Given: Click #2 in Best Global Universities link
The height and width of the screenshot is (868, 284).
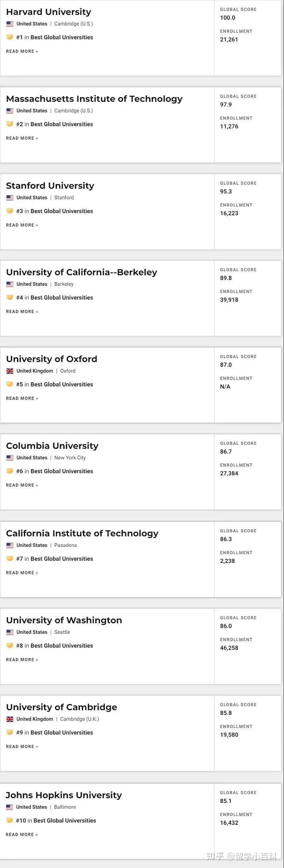Looking at the screenshot, I should 55,124.
